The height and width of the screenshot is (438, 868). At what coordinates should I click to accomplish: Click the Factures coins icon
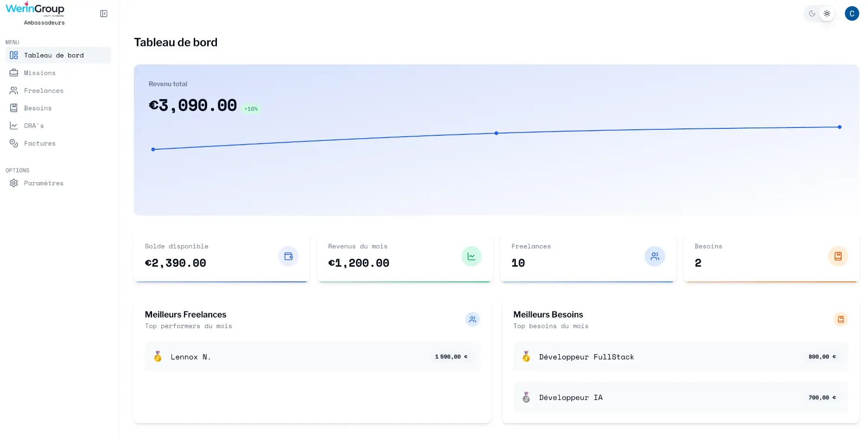(14, 143)
